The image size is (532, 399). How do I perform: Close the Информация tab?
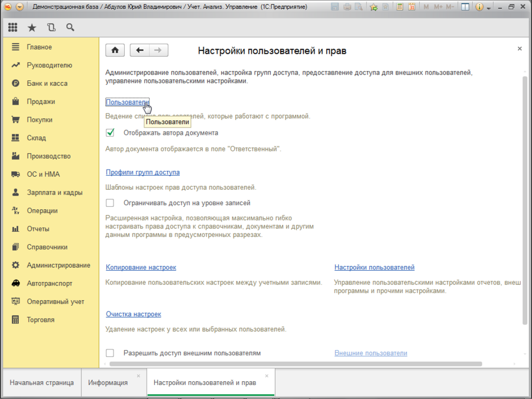tap(138, 376)
